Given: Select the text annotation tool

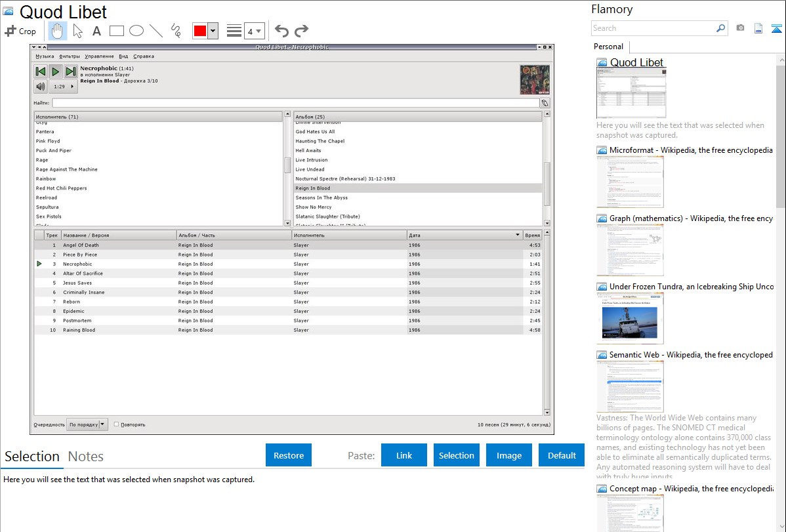Looking at the screenshot, I should pyautogui.click(x=96, y=31).
